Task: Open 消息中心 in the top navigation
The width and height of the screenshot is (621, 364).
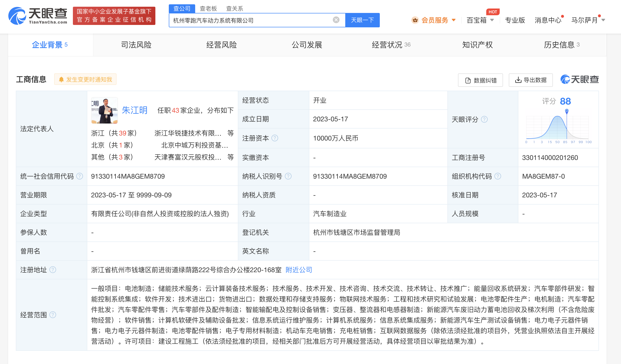Action: [x=548, y=20]
